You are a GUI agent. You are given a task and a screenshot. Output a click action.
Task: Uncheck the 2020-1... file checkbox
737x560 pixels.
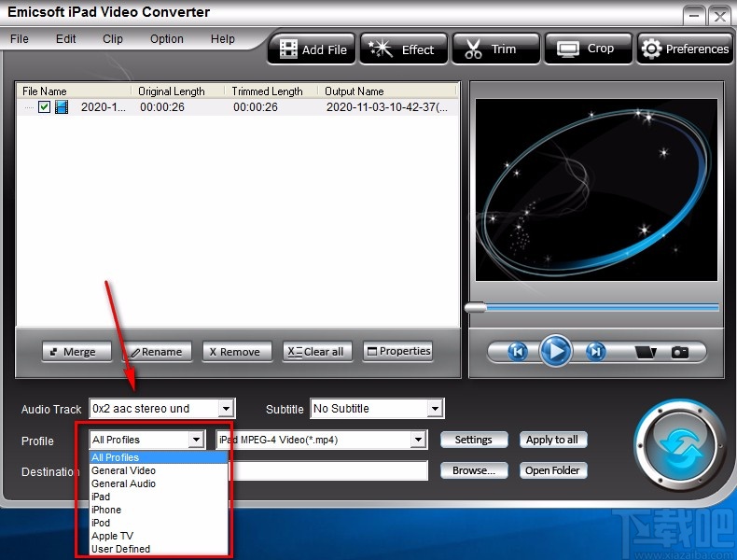(44, 107)
